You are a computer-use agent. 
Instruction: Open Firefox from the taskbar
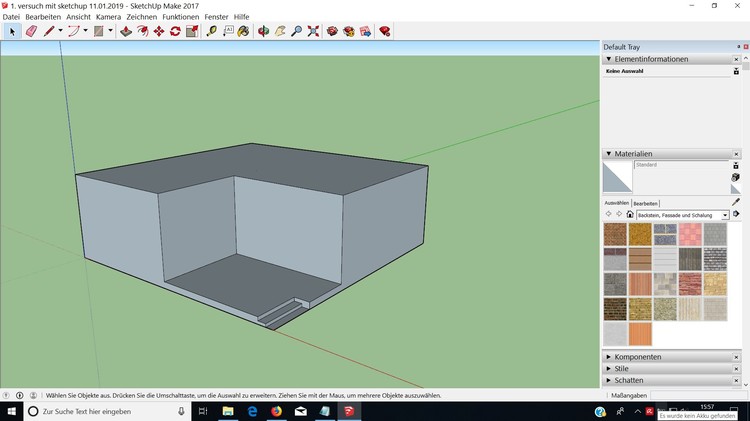tap(276, 411)
